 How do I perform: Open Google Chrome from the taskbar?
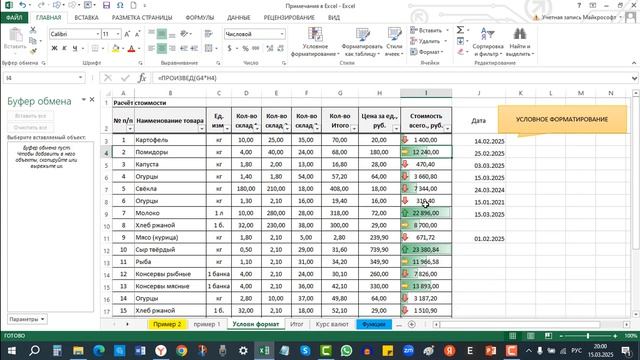pyautogui.click(x=182, y=350)
